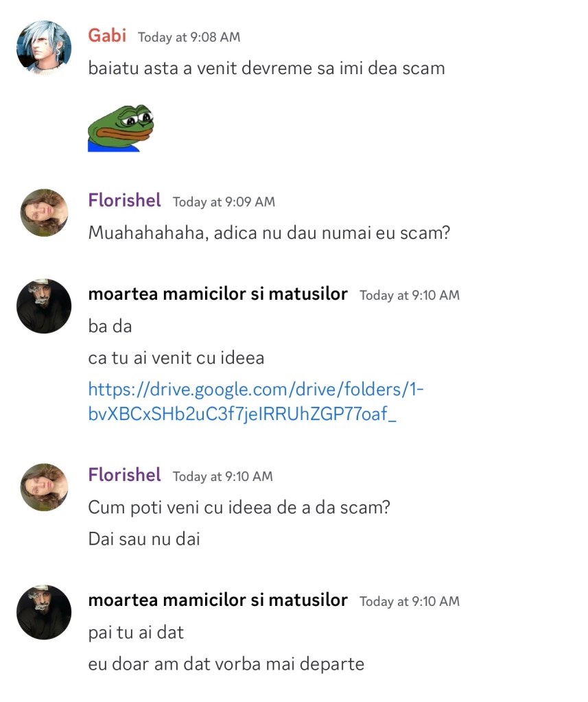
Task: Click the dark avatar beside the 'ba da' message
Action: point(44,306)
